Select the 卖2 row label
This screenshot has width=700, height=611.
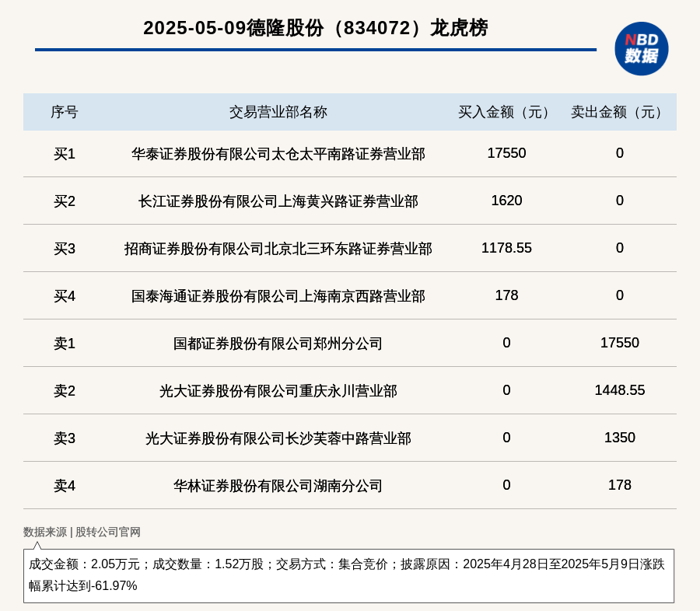pos(65,391)
